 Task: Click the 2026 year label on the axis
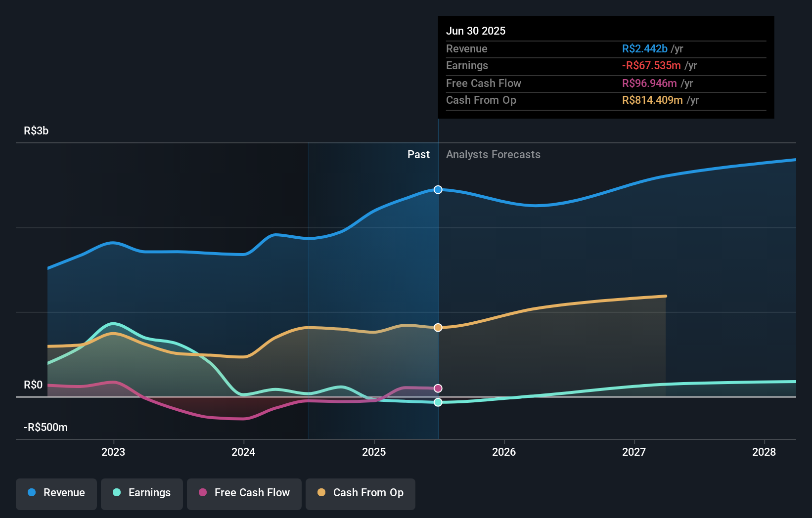point(504,451)
